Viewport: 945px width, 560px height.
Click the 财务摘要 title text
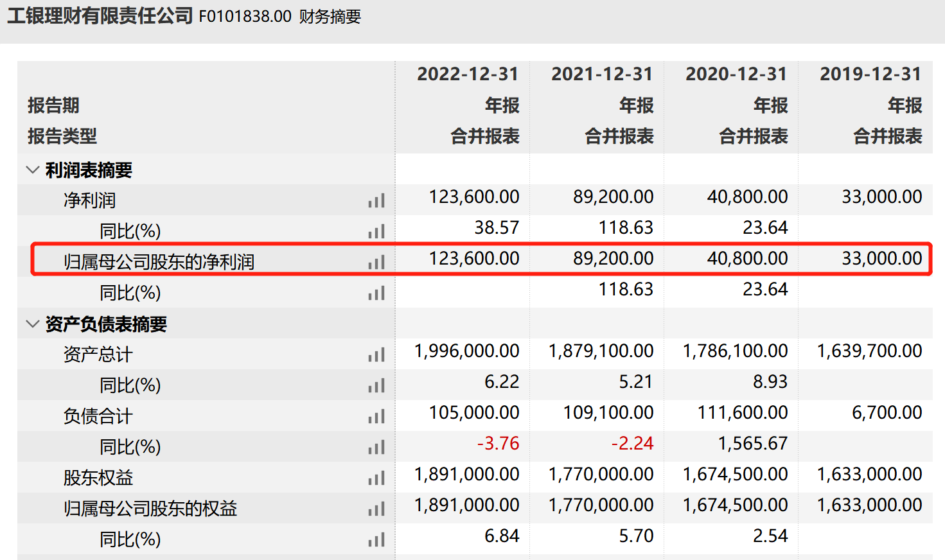(330, 17)
